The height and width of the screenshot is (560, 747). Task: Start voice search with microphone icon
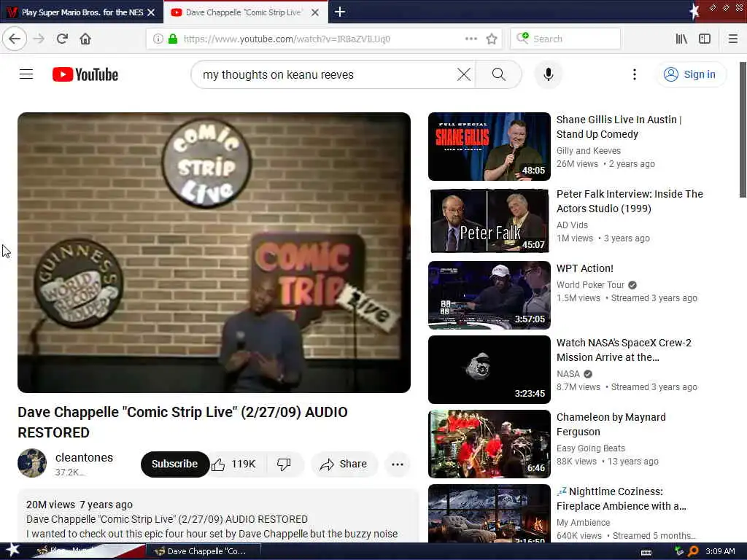pos(549,74)
